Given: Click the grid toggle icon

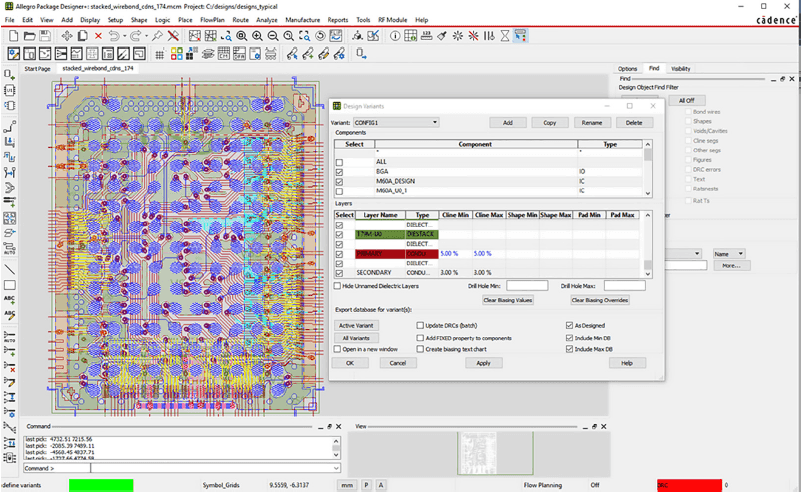Looking at the screenshot, I should click(160, 54).
